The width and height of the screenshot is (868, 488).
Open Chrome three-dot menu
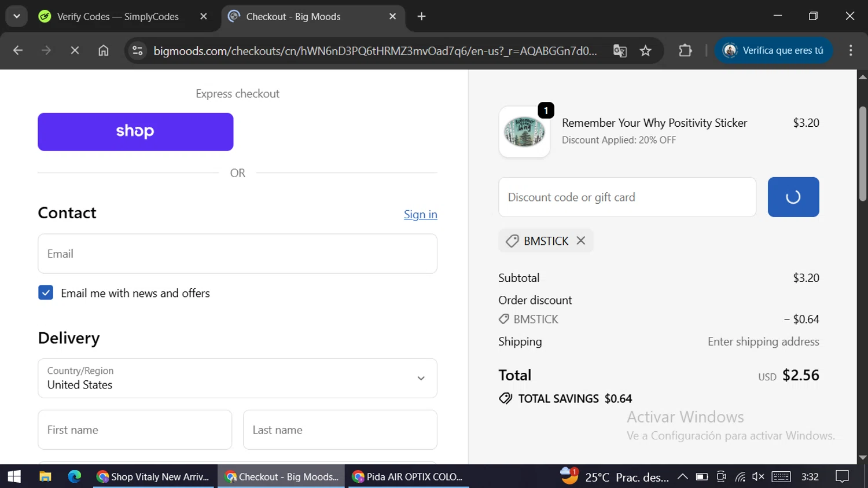coord(851,50)
